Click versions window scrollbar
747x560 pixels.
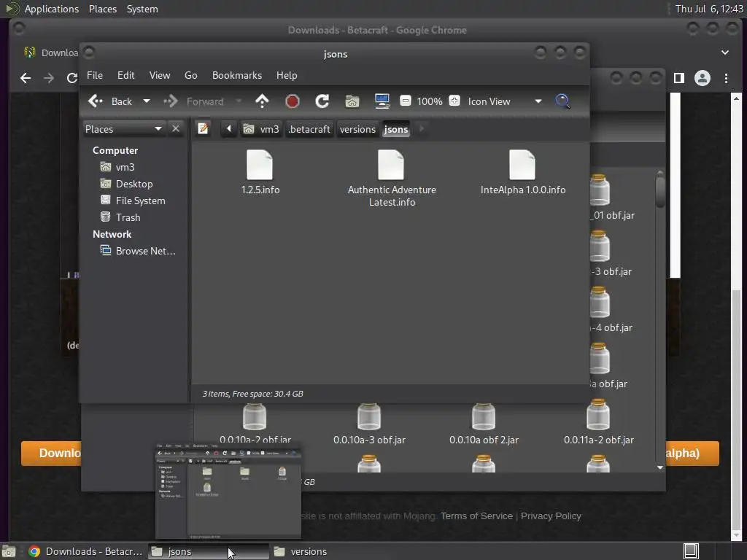click(659, 192)
